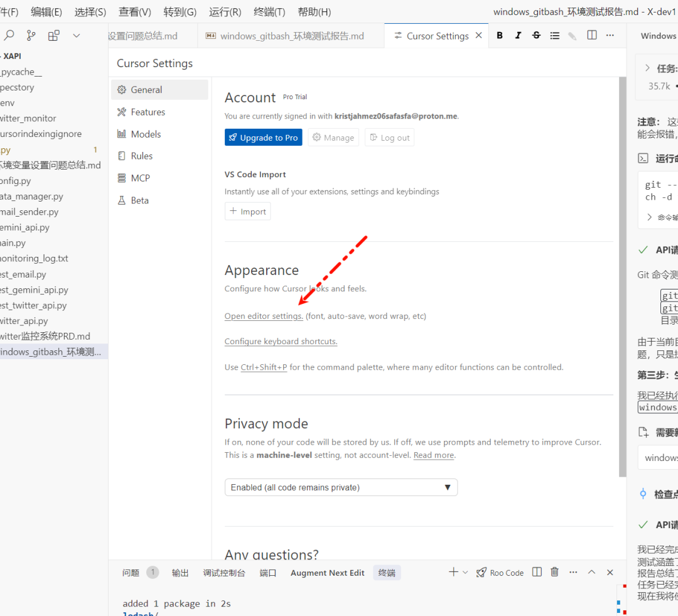Image resolution: width=678 pixels, height=616 pixels.
Task: Apply bold formatting in editor toolbar
Action: (500, 35)
